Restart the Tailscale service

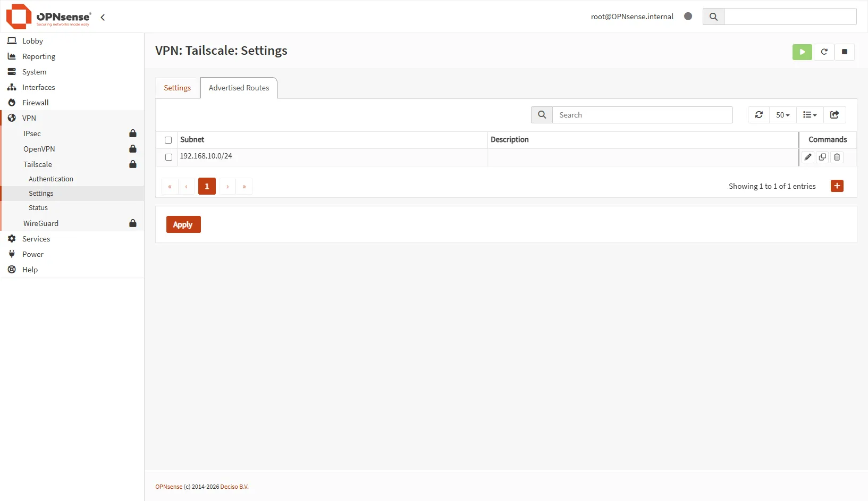[x=824, y=52]
